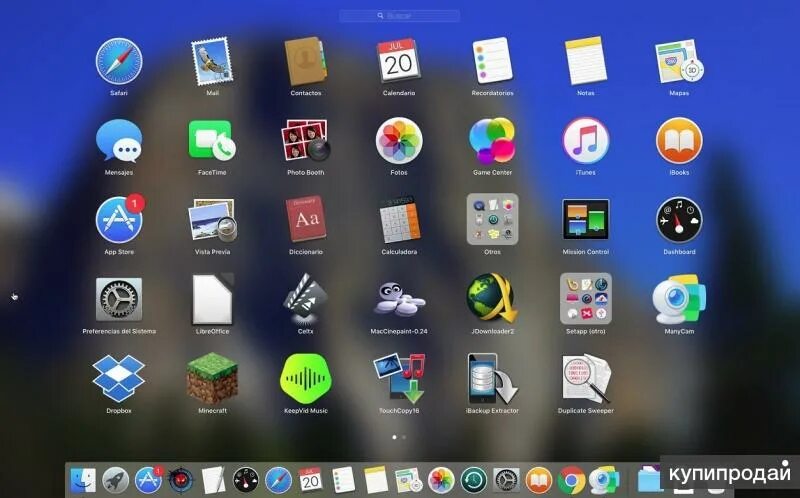The height and width of the screenshot is (498, 800).
Task: Open Calendar from the Dock
Action: point(311,480)
